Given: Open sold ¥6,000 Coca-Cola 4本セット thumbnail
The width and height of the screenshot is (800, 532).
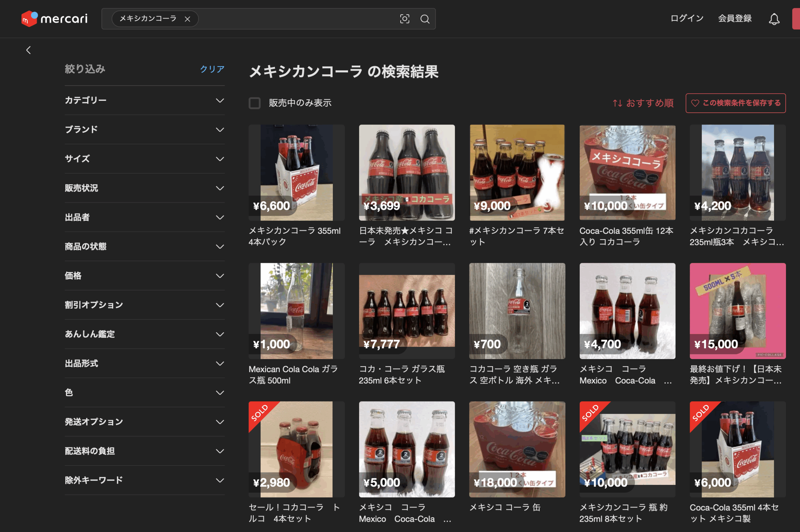Looking at the screenshot, I should coord(737,449).
